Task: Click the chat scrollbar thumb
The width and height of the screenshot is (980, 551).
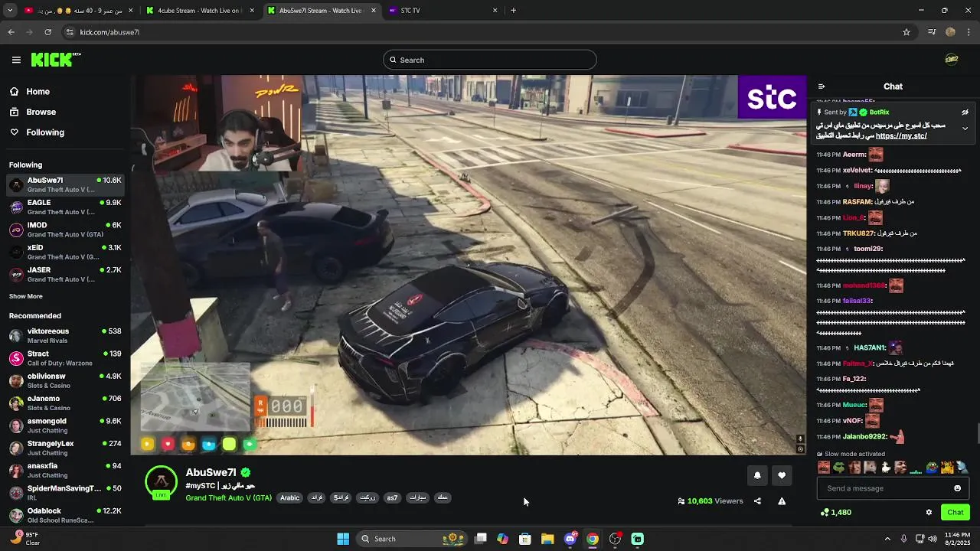Action: coord(977,434)
